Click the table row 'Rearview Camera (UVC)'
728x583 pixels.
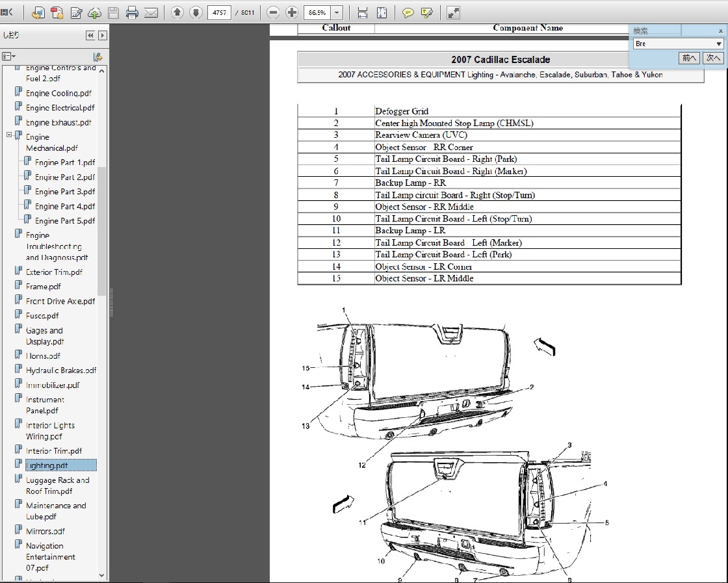pyautogui.click(x=489, y=135)
